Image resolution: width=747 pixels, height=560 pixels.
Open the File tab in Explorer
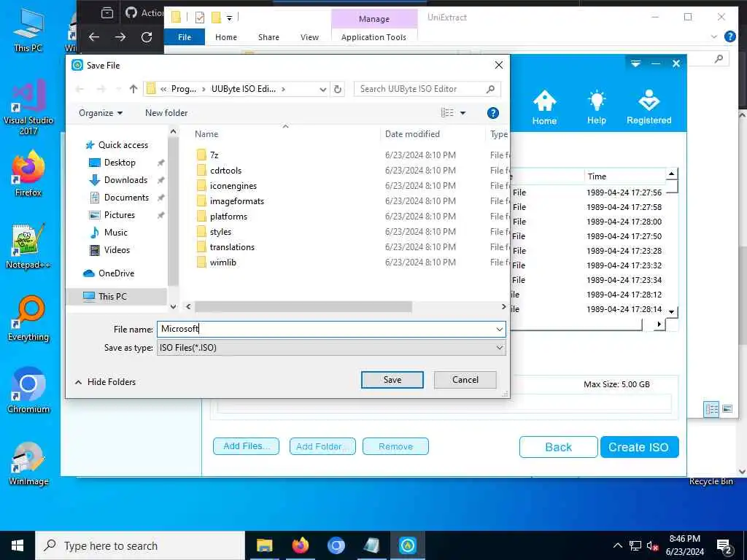[x=185, y=37]
